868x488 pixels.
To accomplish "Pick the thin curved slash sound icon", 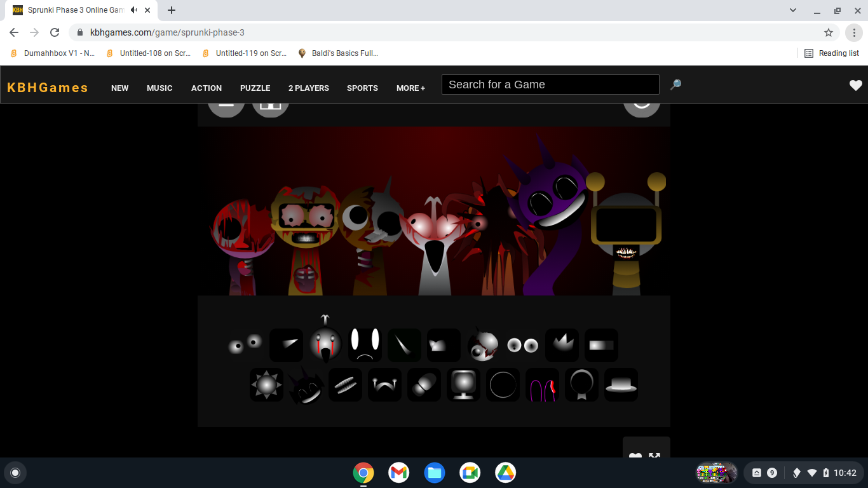I will [x=404, y=345].
